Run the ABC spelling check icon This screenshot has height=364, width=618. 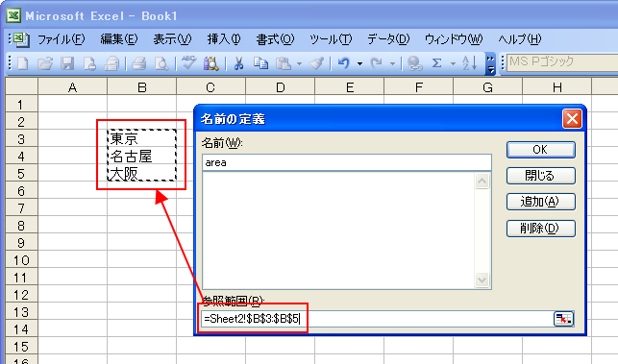pos(188,63)
